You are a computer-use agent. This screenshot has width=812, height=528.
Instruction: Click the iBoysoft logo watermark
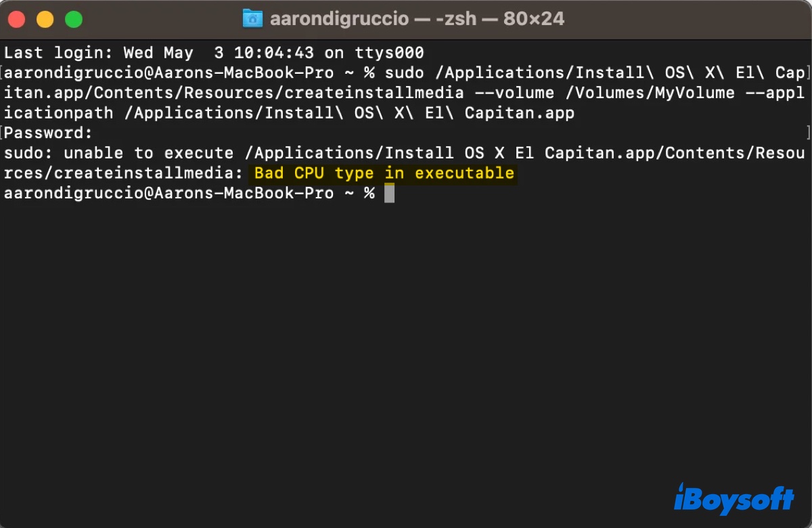pos(734,499)
